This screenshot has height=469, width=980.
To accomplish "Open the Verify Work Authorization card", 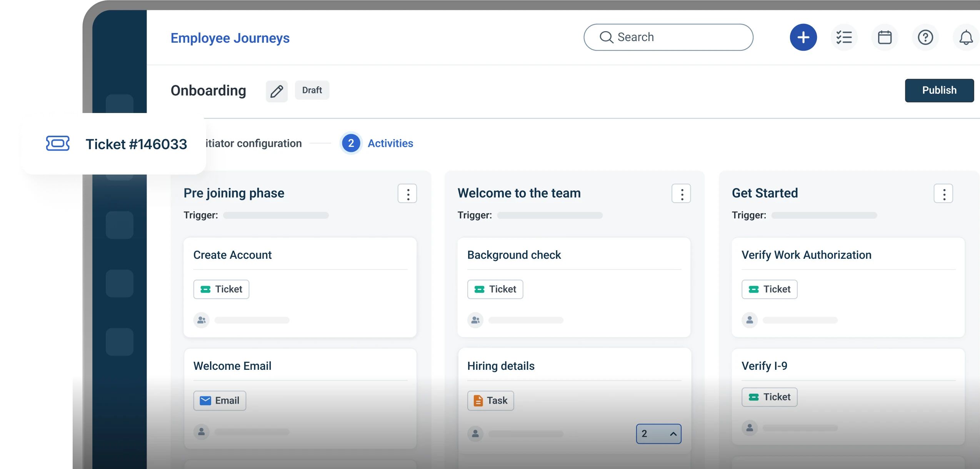I will pyautogui.click(x=848, y=287).
